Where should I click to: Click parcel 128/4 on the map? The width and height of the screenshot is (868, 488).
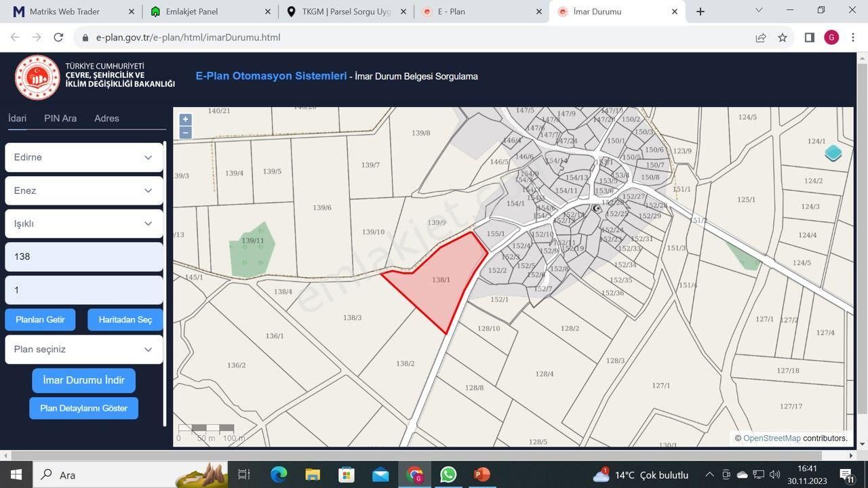[545, 373]
